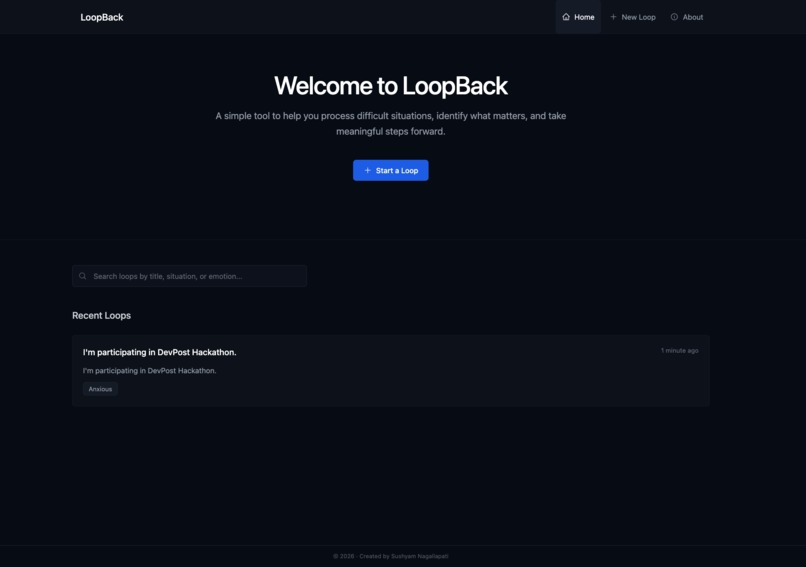Click the plus icon in Start a Loop

click(368, 170)
